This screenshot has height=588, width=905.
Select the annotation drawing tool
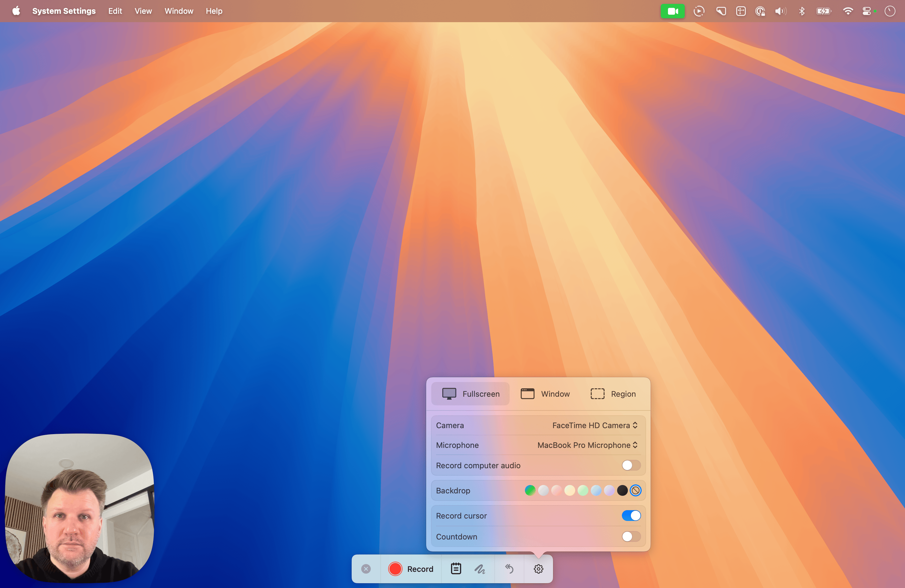tap(480, 569)
